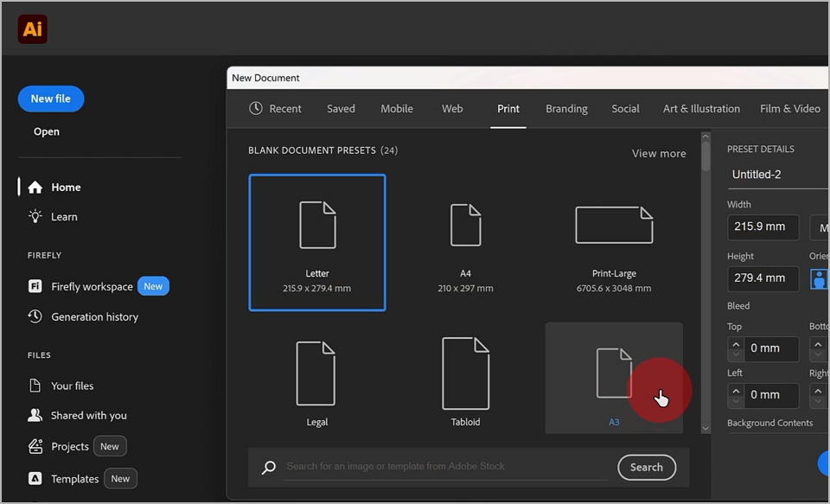Click the Adobe Stock search field
The height and width of the screenshot is (504, 830).
444,467
